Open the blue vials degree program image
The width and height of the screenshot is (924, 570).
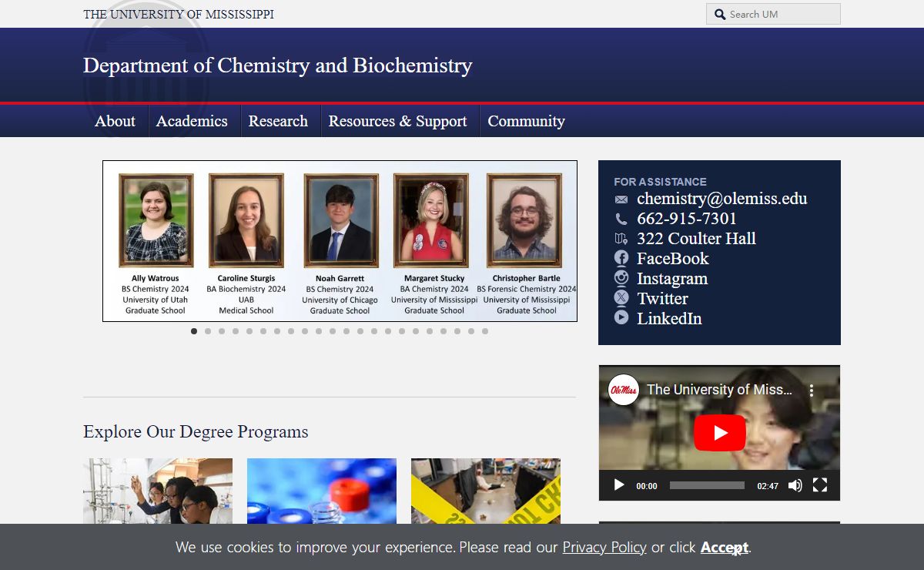click(x=322, y=491)
